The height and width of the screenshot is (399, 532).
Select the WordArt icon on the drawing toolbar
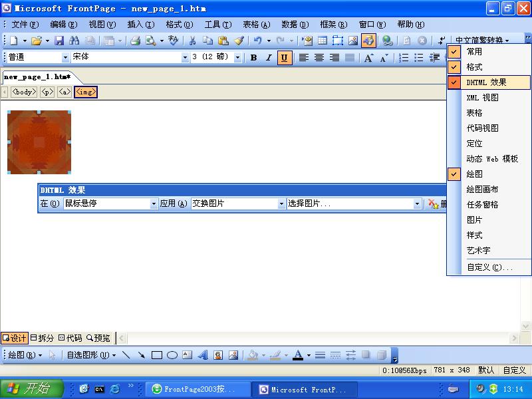tap(203, 354)
